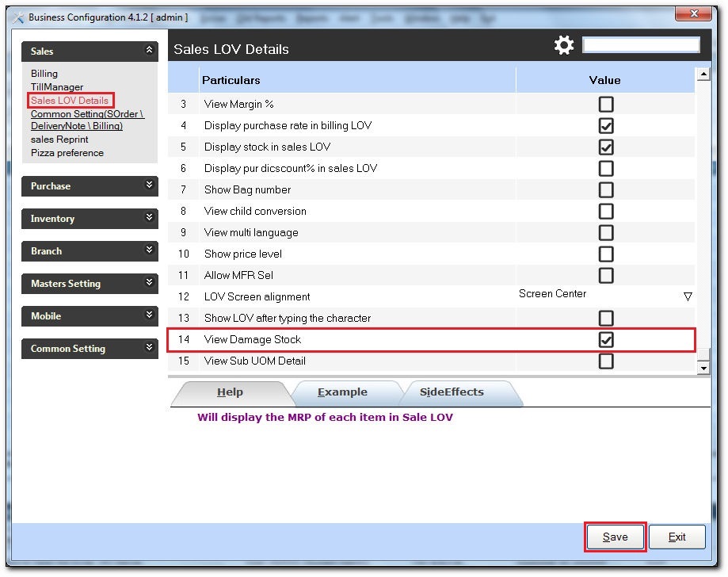Toggle View Margin % checkbox
The width and height of the screenshot is (728, 577).
pyautogui.click(x=606, y=104)
